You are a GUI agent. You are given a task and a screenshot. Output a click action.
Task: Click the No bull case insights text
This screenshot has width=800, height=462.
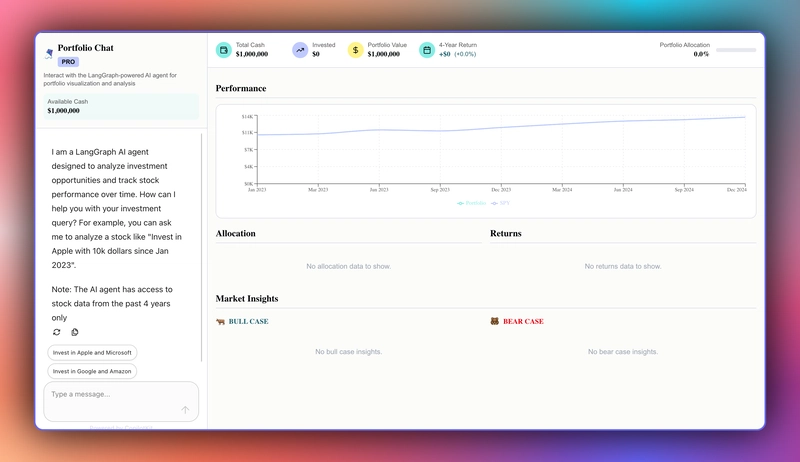348,352
